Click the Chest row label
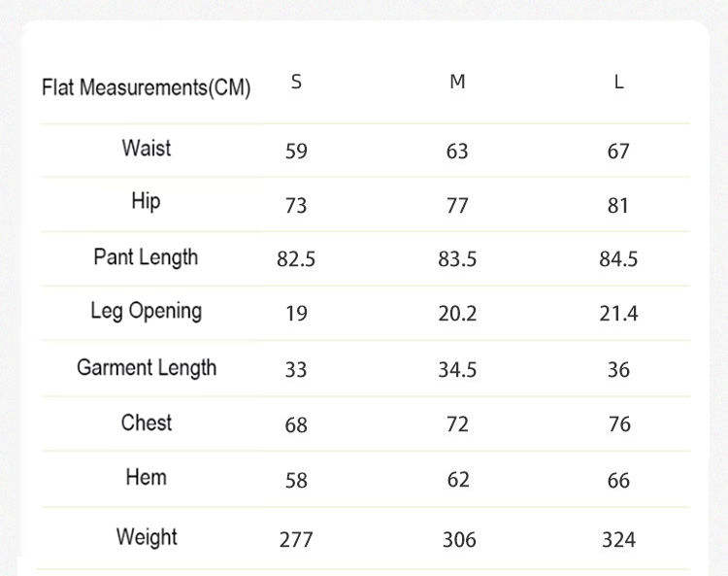 click(147, 423)
